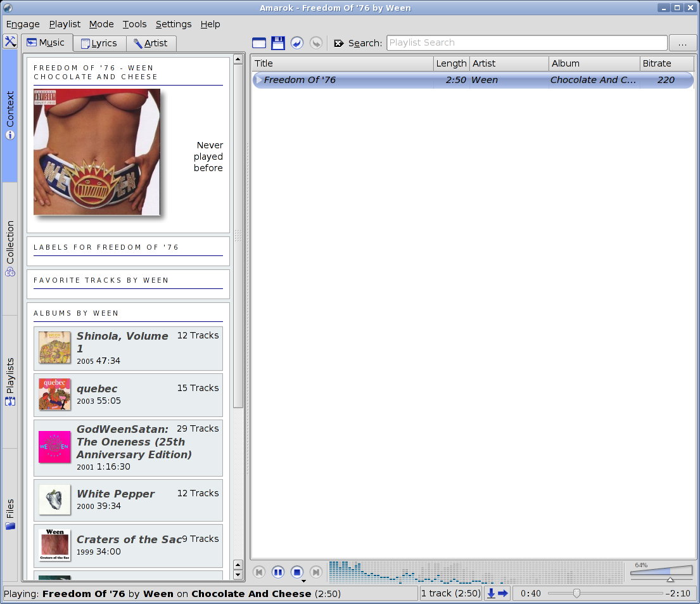This screenshot has height=604, width=700.
Task: Open the Settings menu
Action: 173,24
